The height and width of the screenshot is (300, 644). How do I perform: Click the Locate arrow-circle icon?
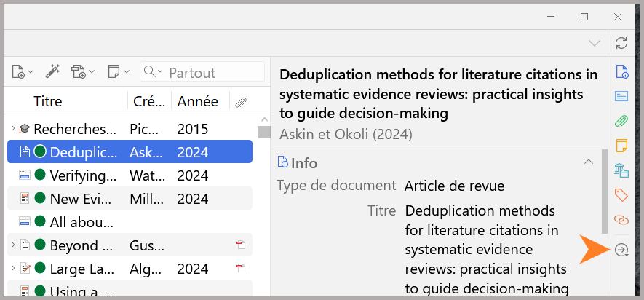621,250
